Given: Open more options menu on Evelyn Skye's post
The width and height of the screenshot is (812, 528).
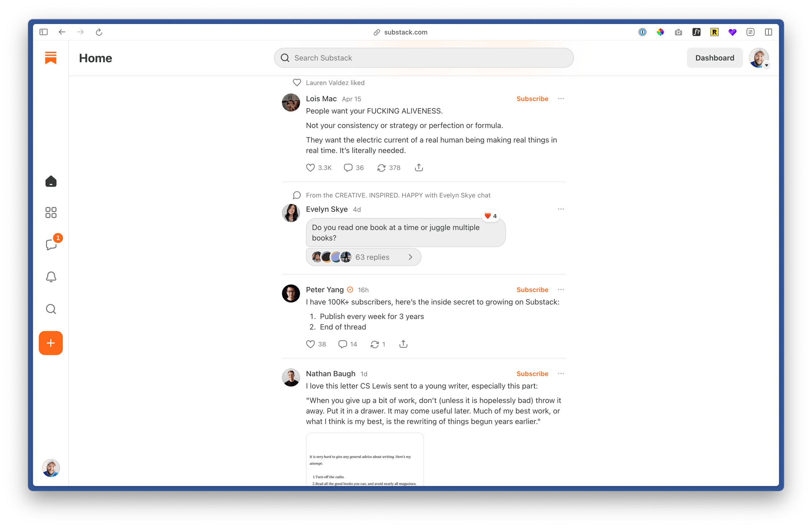Looking at the screenshot, I should (561, 209).
